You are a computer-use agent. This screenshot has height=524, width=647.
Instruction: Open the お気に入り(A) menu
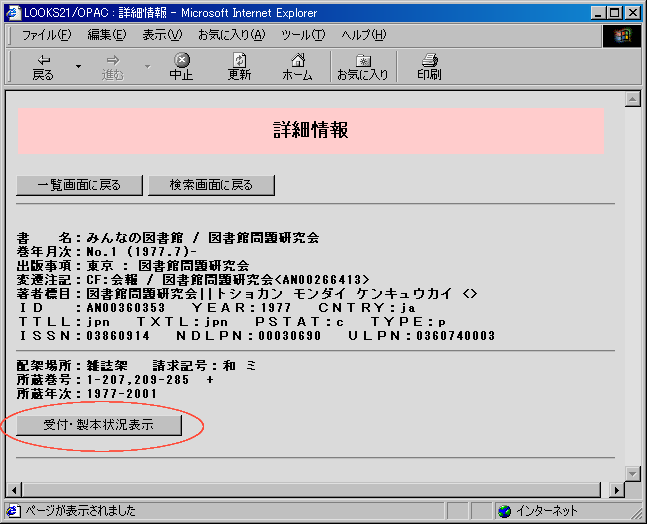click(231, 35)
